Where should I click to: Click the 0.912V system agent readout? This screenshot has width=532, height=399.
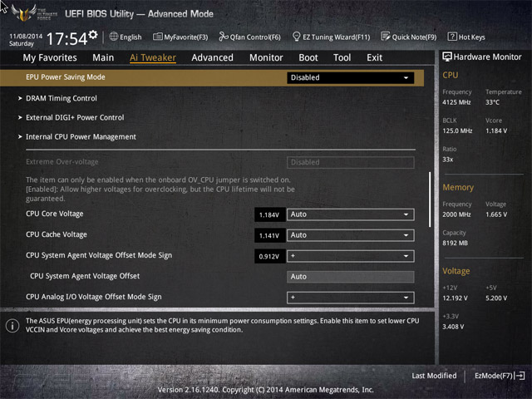(x=269, y=257)
